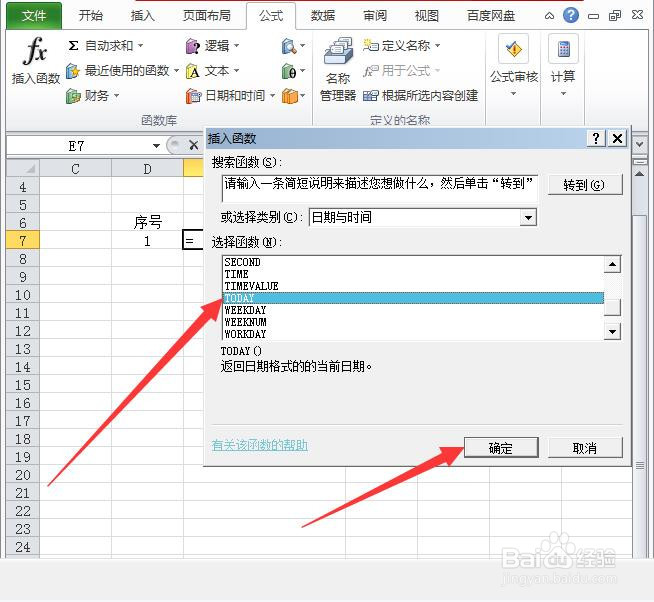Click the search function text box

pos(379,188)
